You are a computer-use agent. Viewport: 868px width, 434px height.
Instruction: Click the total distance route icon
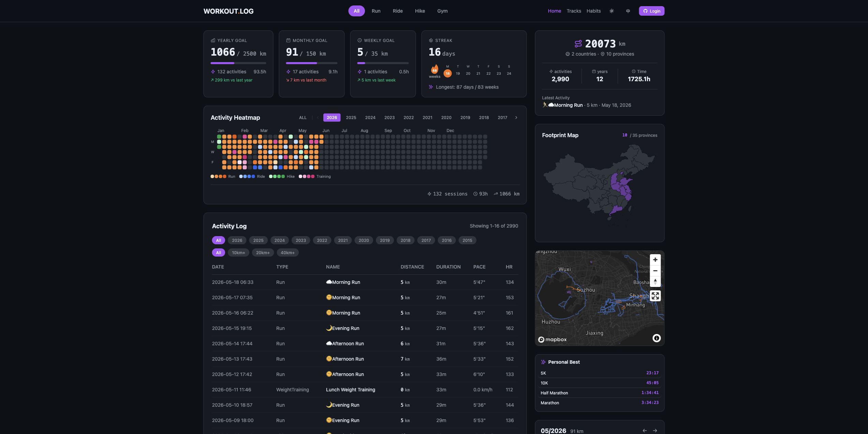tap(578, 44)
